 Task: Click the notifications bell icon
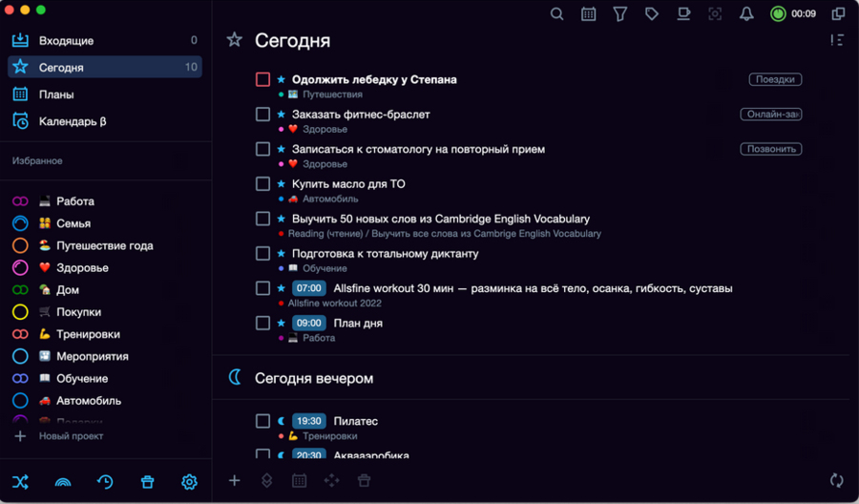coord(746,14)
